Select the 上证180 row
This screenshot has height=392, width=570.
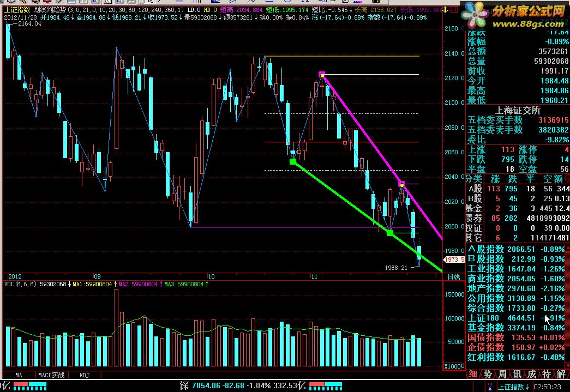[516, 318]
